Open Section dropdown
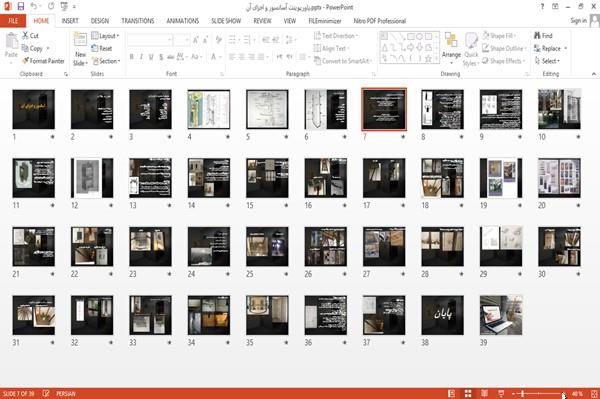This screenshot has height=399, width=600. point(106,61)
